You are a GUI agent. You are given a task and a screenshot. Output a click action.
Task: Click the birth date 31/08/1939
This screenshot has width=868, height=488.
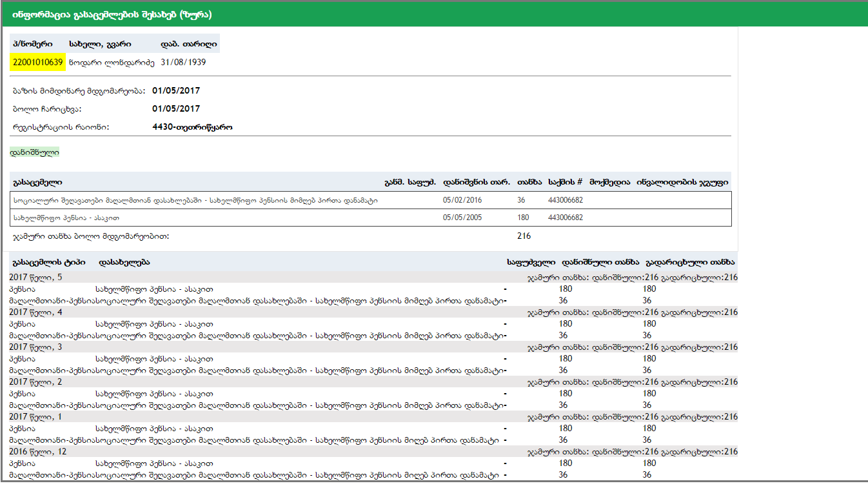tap(183, 63)
